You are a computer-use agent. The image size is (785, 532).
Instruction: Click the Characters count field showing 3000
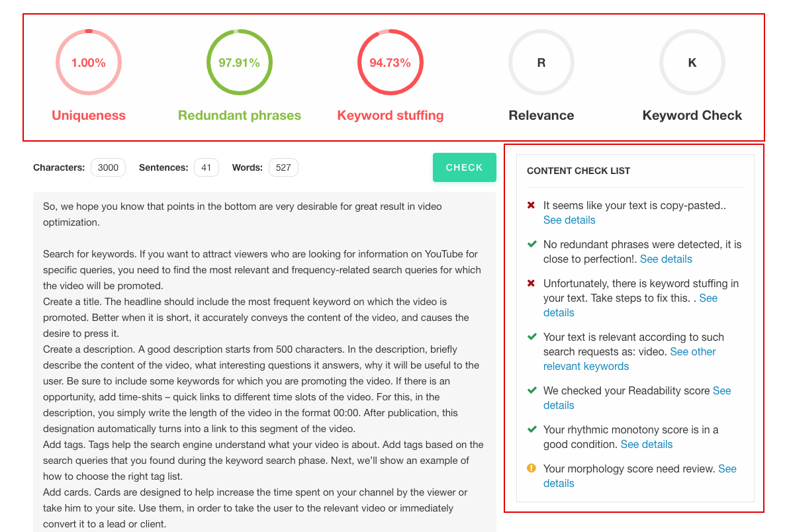coord(108,167)
